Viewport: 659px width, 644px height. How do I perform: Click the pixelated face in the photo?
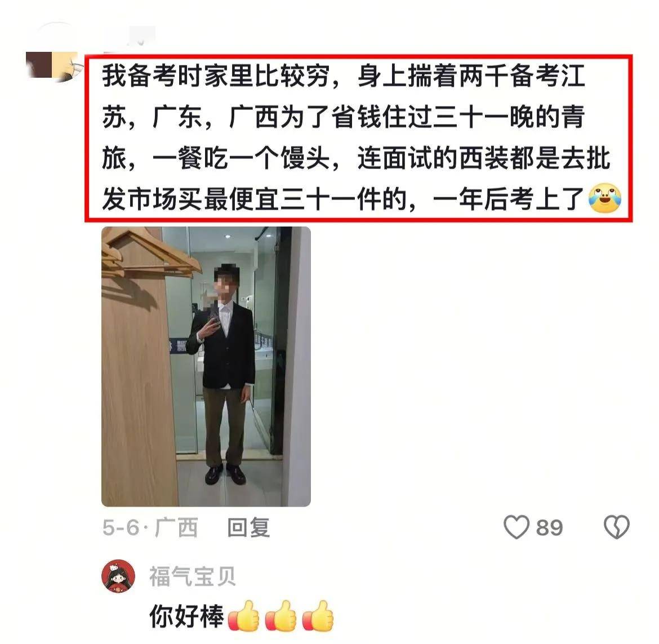pyautogui.click(x=227, y=279)
